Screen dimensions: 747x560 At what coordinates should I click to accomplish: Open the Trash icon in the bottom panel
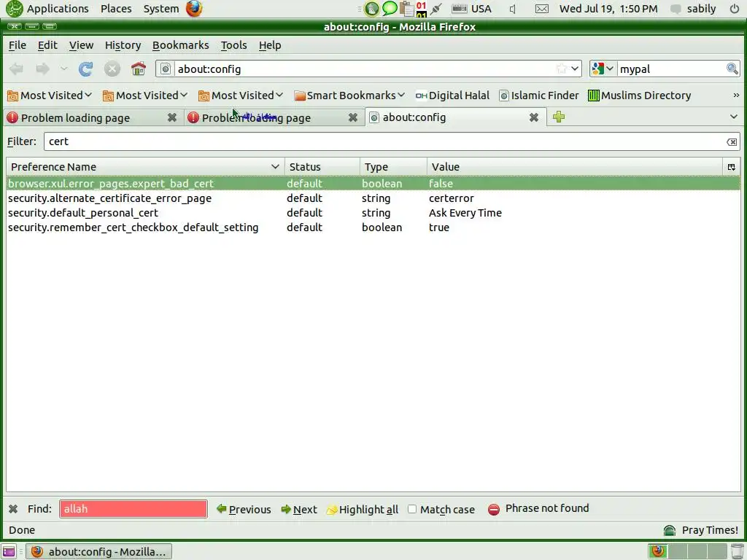pos(737,551)
